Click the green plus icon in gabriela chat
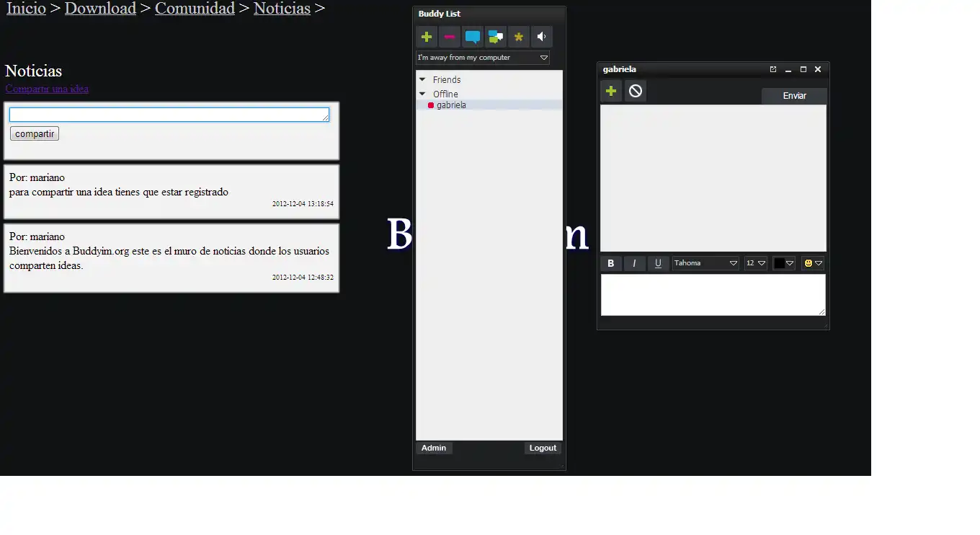The image size is (980, 535). [611, 91]
